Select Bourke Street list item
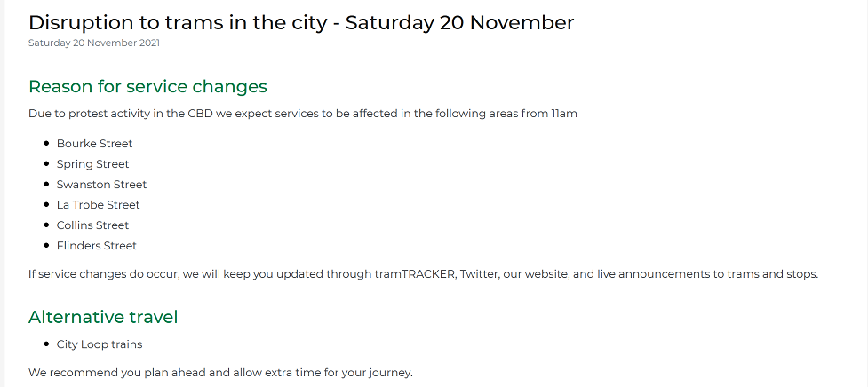The image size is (868, 387). click(95, 144)
